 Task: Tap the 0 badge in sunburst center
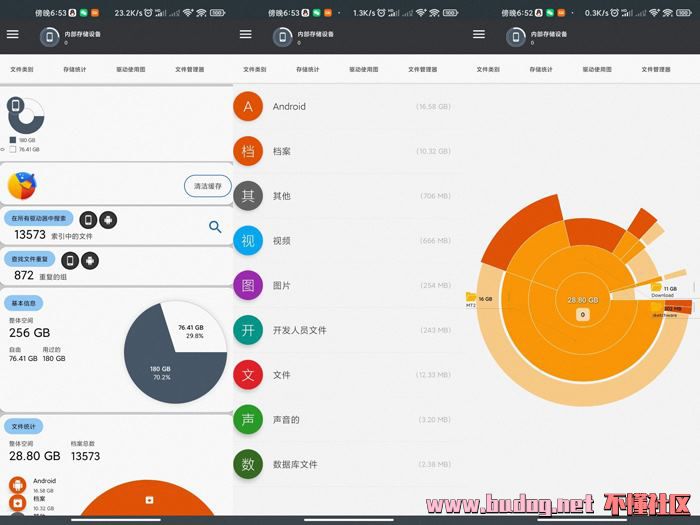[582, 315]
